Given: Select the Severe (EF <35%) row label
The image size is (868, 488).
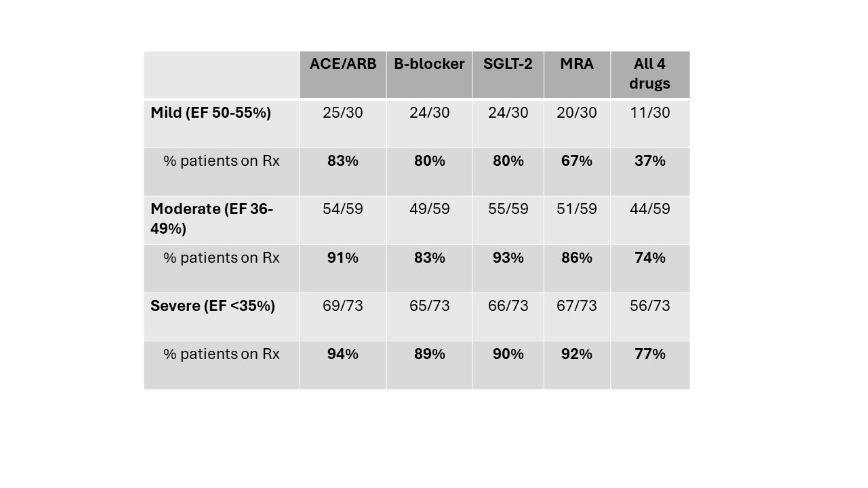Looking at the screenshot, I should 213,306.
